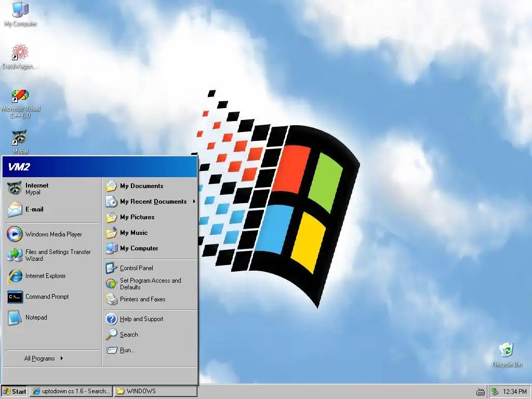Click the Control Panel icon

(x=111, y=268)
